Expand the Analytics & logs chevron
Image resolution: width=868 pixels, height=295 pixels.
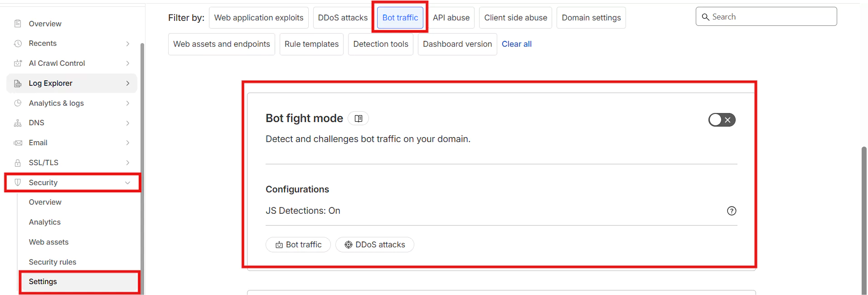[128, 103]
